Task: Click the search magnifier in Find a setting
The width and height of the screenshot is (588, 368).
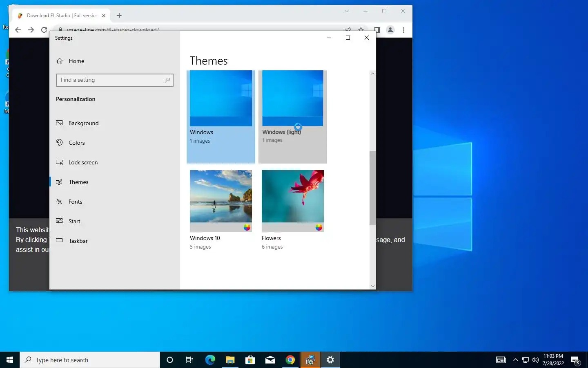Action: coord(167,80)
